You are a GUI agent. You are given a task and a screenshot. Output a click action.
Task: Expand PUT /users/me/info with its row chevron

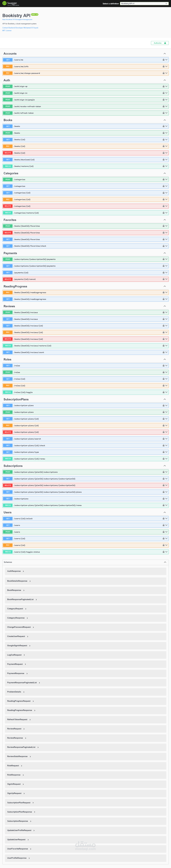click(x=166, y=66)
